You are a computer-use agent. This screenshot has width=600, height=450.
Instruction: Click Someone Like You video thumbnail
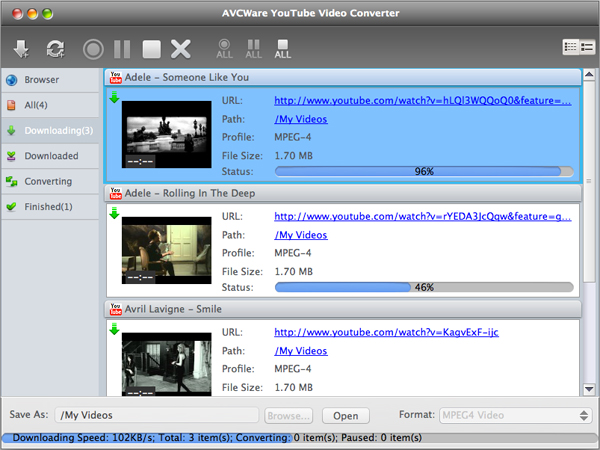coord(166,134)
